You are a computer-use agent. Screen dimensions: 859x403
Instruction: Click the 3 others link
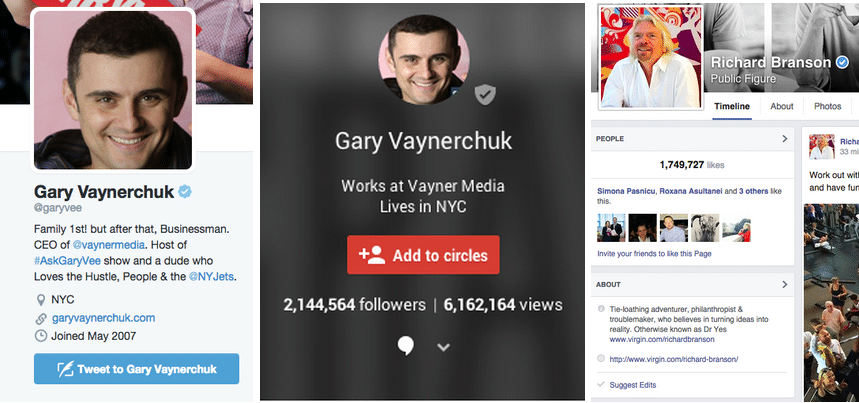(754, 192)
